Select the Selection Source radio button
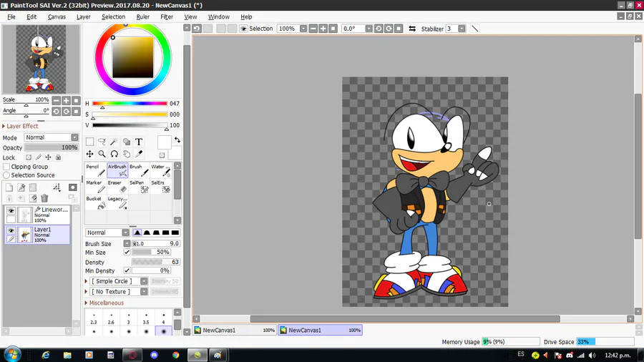Screen dimensions: 644x362 [x=6, y=175]
